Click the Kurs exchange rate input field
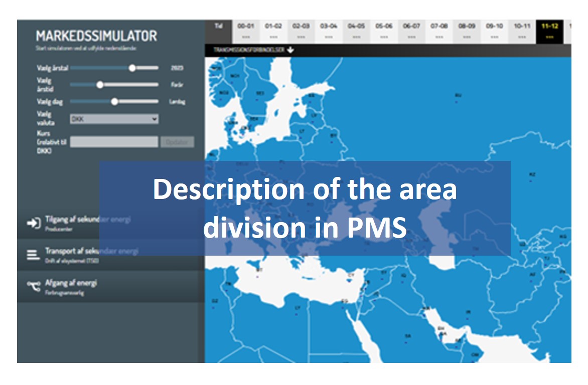Screen dimensions: 588x385 pos(114,142)
